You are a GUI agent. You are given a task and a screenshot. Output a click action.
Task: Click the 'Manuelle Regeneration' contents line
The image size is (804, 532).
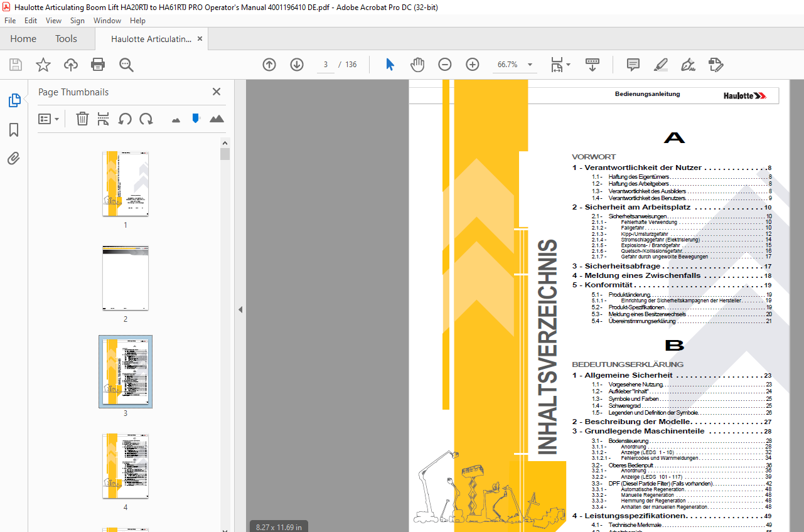[681, 495]
